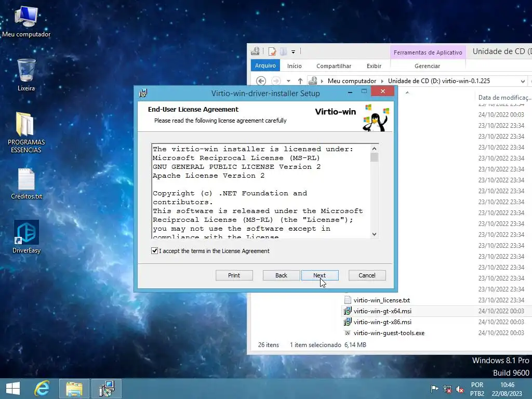The width and height of the screenshot is (532, 399).
Task: Select the virtio-win-guest-tools.exe file name
Action: pos(389,333)
